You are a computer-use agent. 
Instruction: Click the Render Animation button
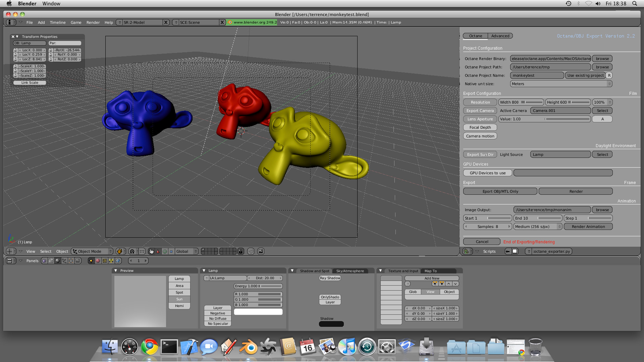pyautogui.click(x=588, y=227)
